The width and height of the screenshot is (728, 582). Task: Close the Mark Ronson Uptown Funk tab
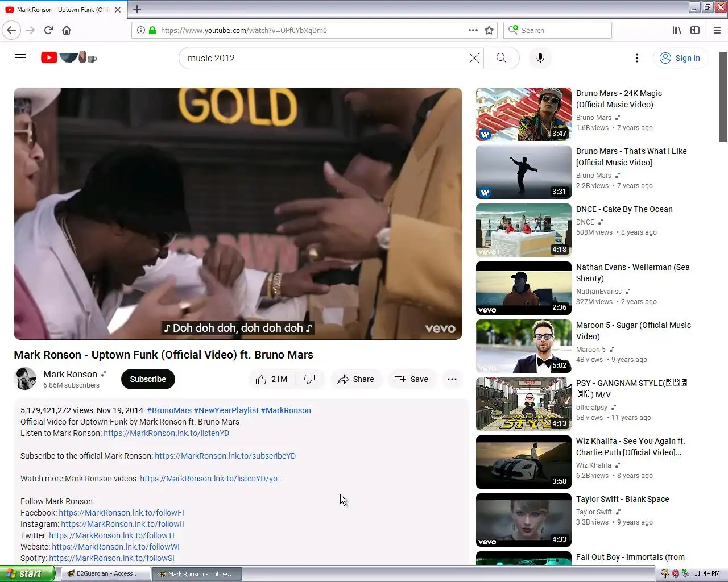point(118,10)
